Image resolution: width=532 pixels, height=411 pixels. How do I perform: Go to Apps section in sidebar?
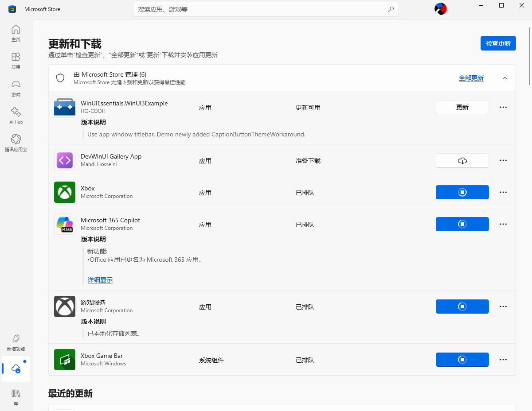tap(16, 61)
